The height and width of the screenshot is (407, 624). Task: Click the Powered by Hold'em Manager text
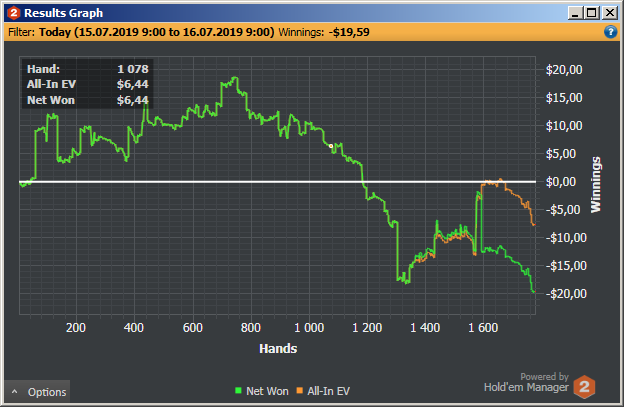pos(526,382)
